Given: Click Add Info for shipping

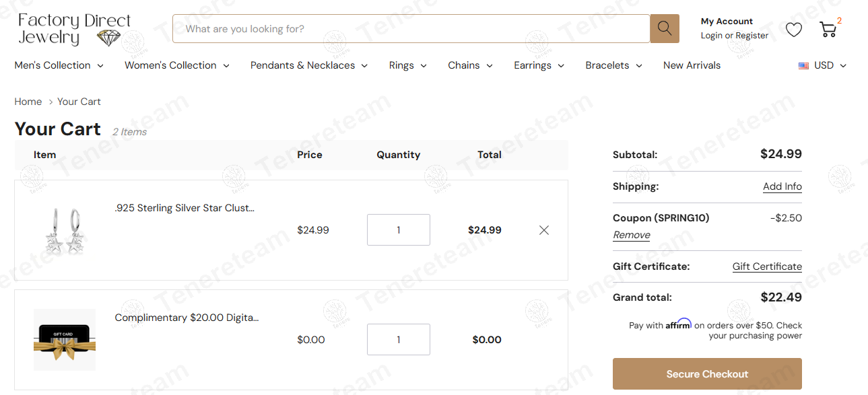Looking at the screenshot, I should point(782,186).
